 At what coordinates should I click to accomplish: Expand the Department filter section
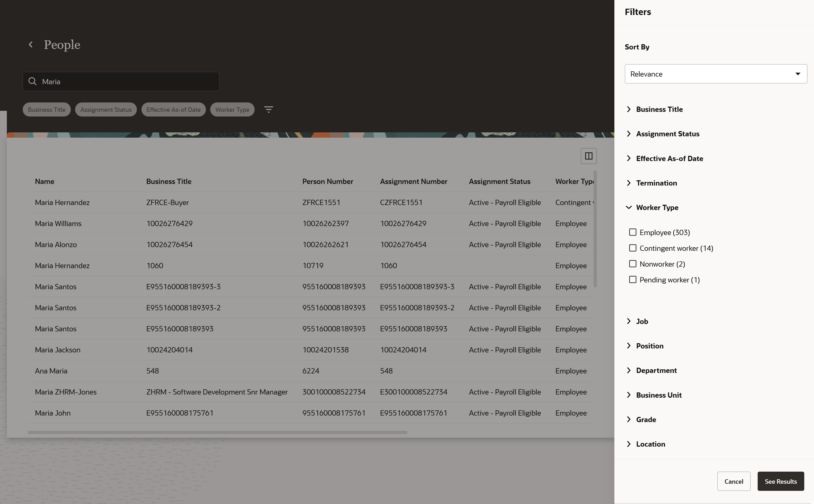(x=656, y=370)
